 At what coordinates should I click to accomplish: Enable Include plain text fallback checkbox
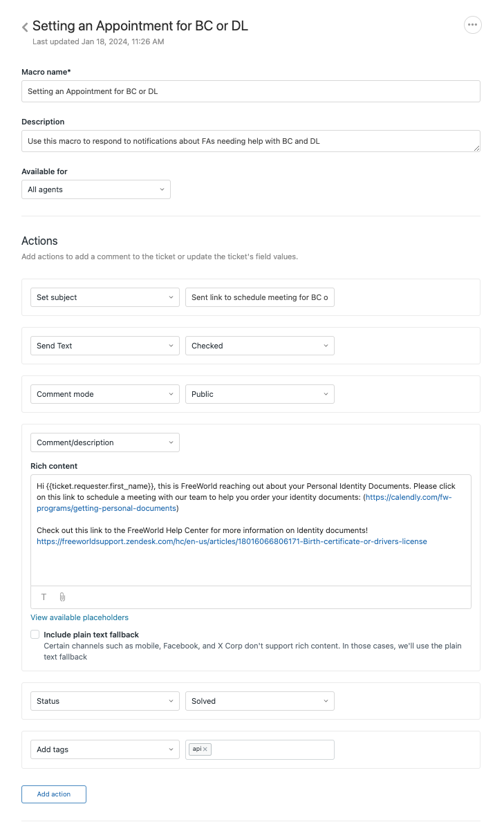[x=35, y=635]
